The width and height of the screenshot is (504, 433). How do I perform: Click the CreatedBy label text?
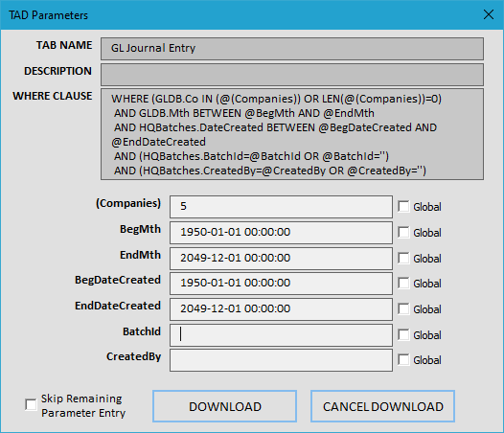[134, 356]
